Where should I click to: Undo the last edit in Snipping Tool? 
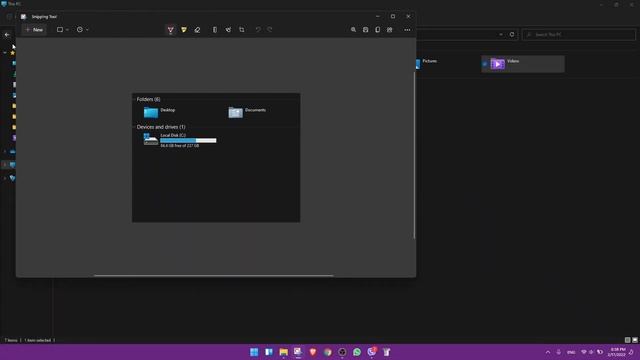pyautogui.click(x=258, y=30)
